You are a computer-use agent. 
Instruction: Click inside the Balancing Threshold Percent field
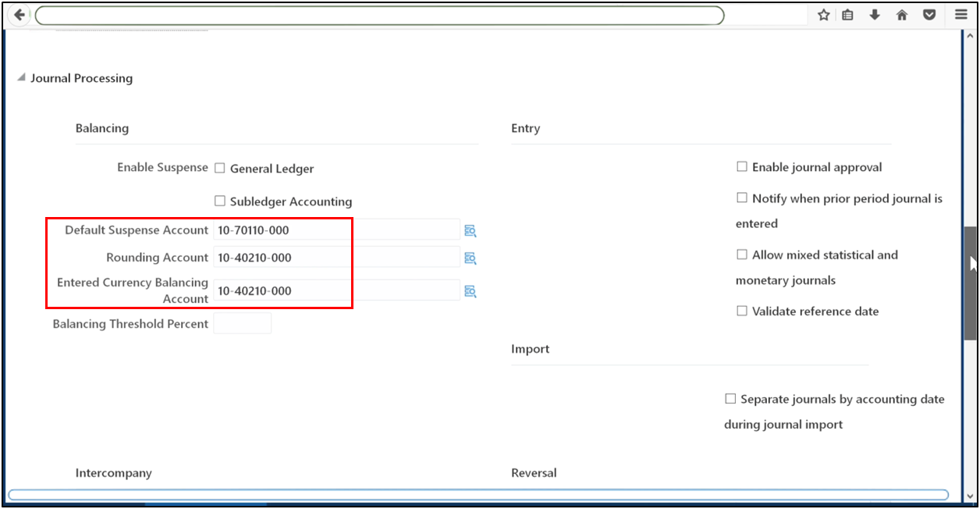pyautogui.click(x=242, y=322)
